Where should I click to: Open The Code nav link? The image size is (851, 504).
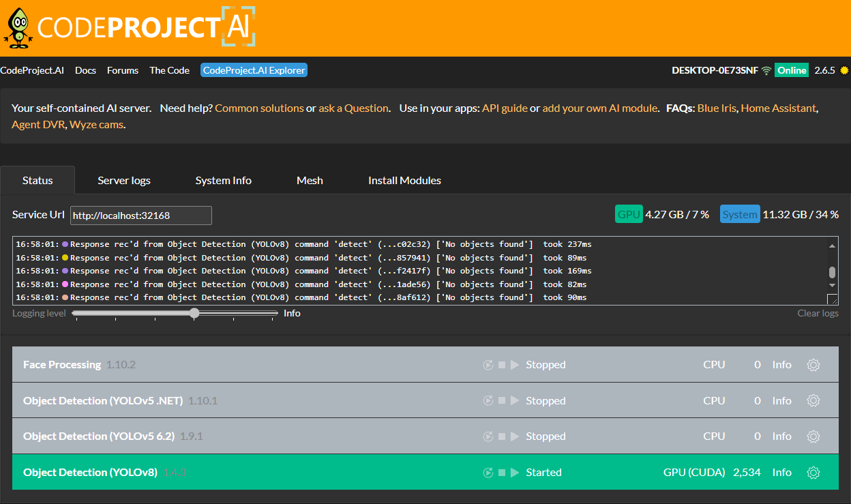click(170, 70)
